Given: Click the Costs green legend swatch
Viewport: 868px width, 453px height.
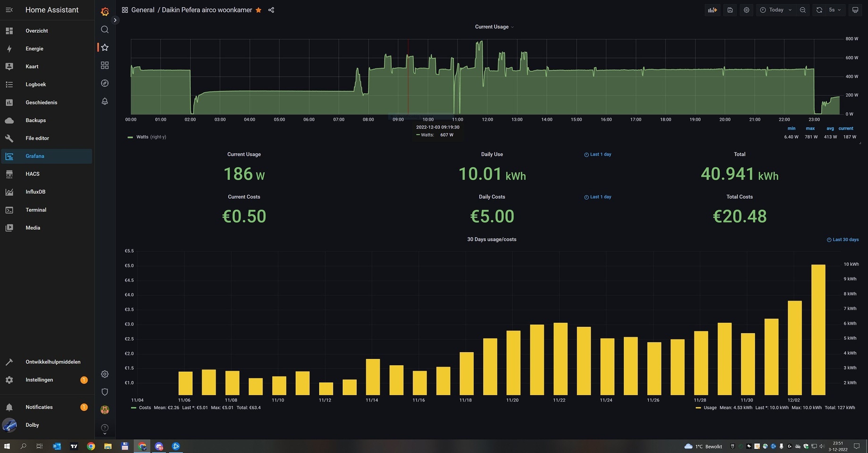Looking at the screenshot, I should click(134, 407).
